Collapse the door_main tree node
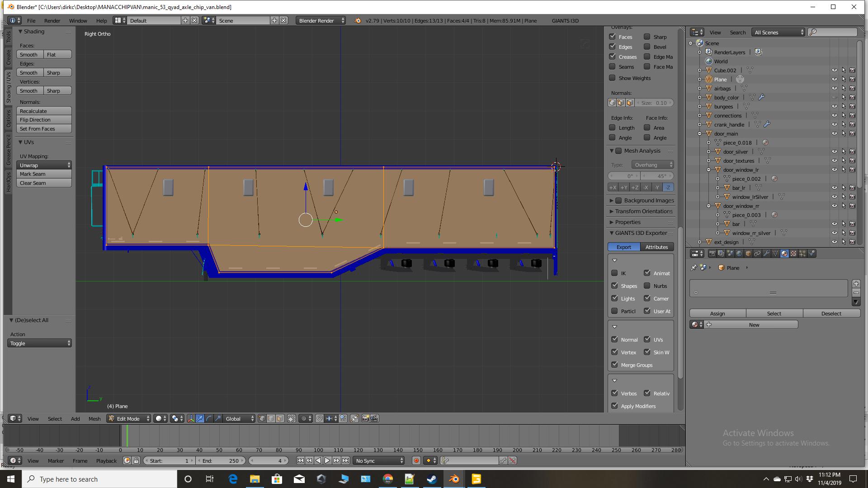The height and width of the screenshot is (488, 868). (700, 134)
